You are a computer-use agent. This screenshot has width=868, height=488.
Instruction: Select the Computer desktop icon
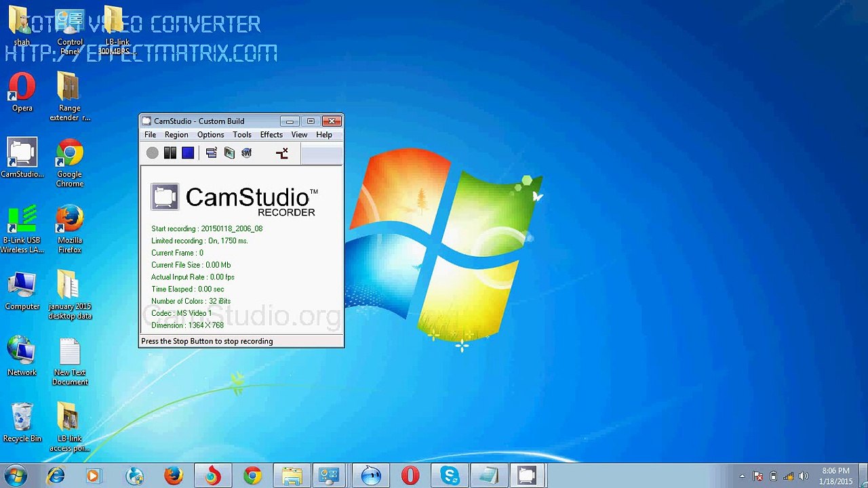tap(22, 291)
